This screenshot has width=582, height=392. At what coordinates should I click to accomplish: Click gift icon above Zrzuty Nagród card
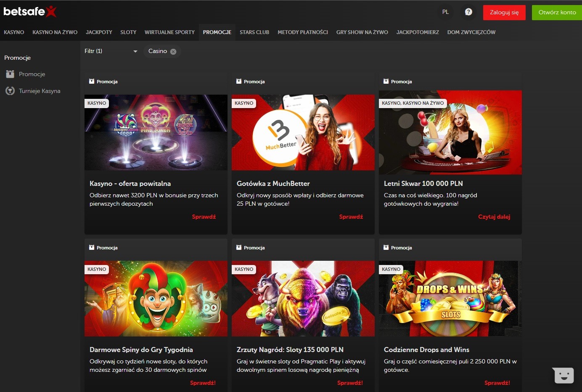[x=239, y=248]
